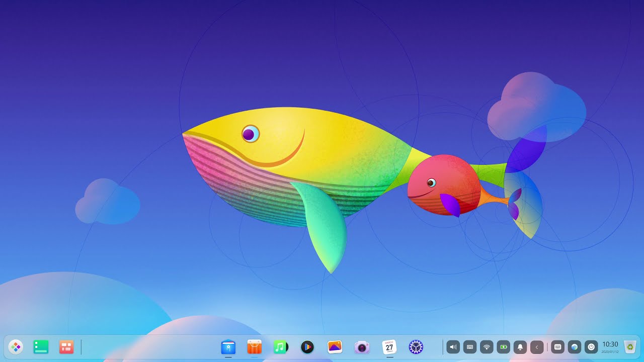The image size is (644, 362).
Task: Open the orange App Store bag icon
Action: (x=255, y=347)
